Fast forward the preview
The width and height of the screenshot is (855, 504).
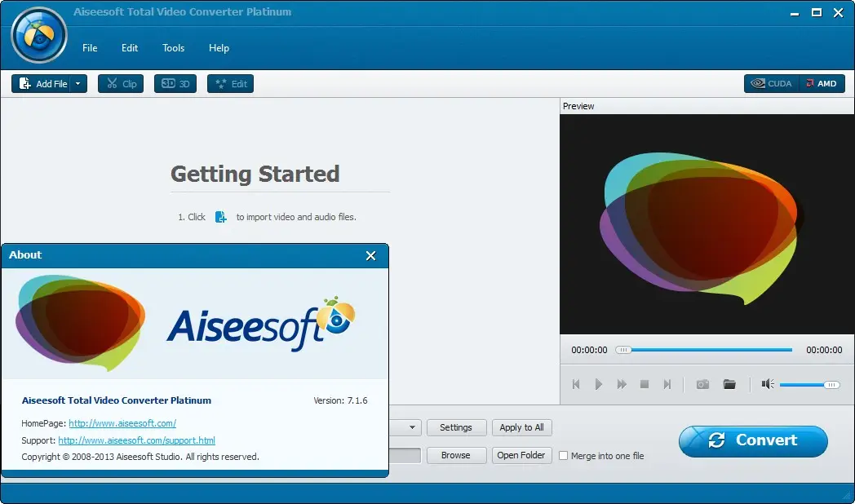(622, 384)
